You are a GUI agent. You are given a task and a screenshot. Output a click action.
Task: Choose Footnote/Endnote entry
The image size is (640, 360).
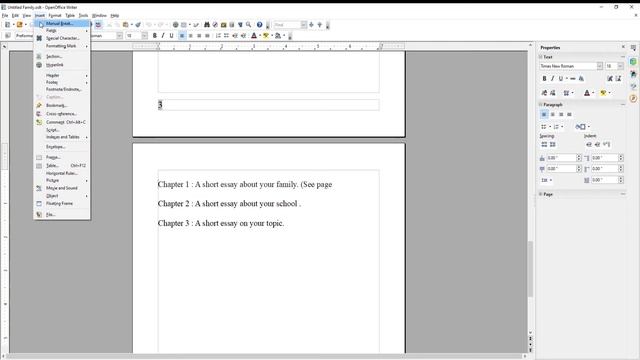[62, 89]
